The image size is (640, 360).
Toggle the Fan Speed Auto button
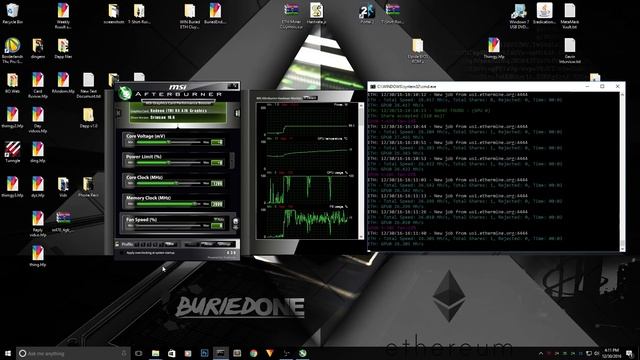pos(218,220)
